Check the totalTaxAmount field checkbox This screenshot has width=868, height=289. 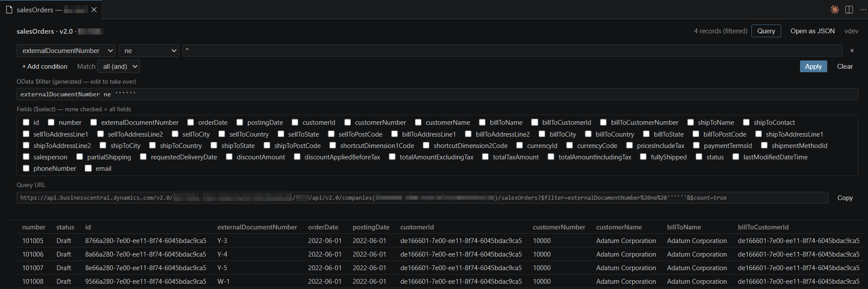486,157
